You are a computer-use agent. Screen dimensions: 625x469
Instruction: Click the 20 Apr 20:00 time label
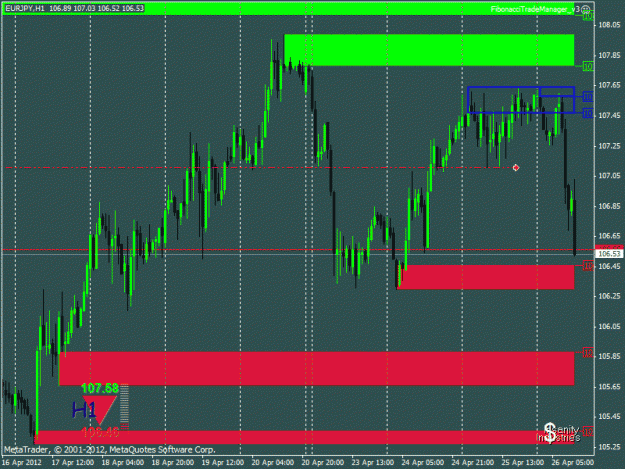[322, 463]
